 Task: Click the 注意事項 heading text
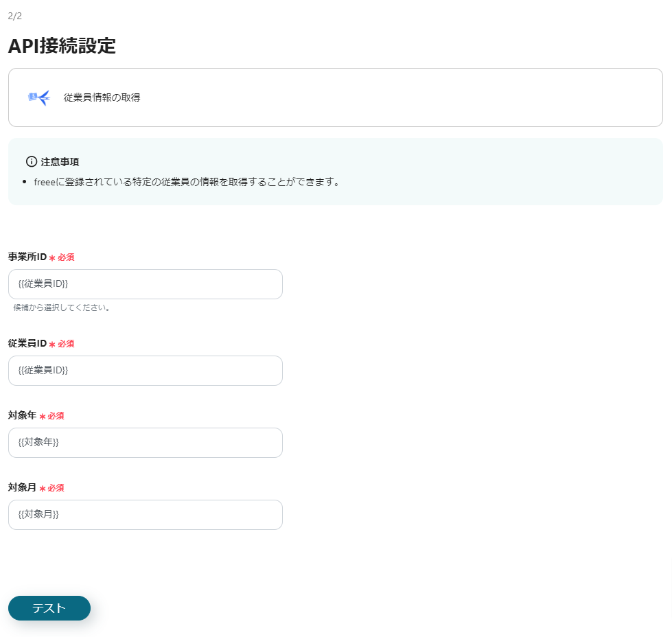coord(60,161)
